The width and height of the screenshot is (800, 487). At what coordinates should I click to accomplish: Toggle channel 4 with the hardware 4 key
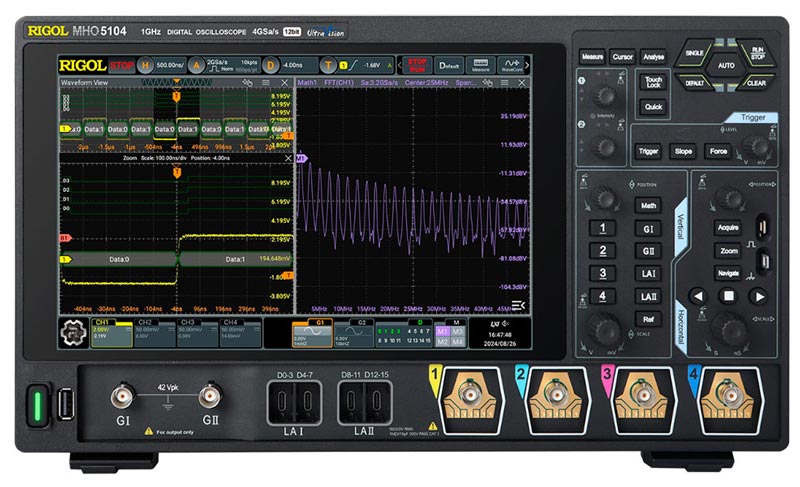coord(603,296)
